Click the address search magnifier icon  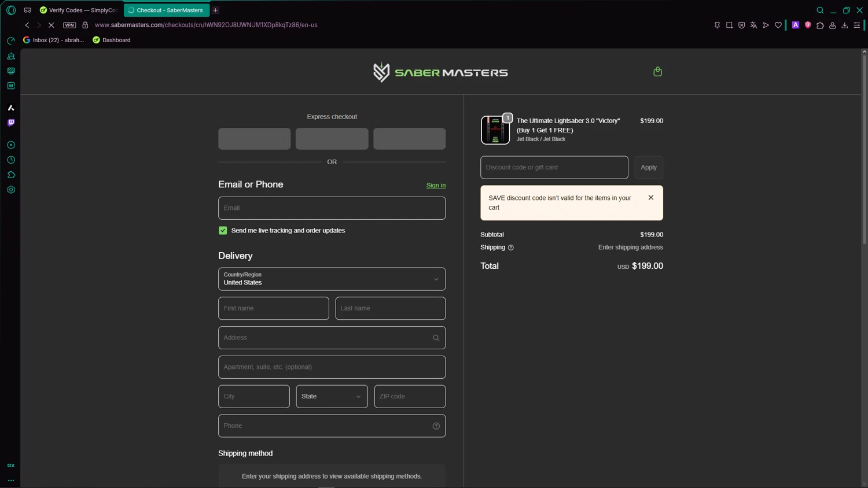[x=436, y=338]
